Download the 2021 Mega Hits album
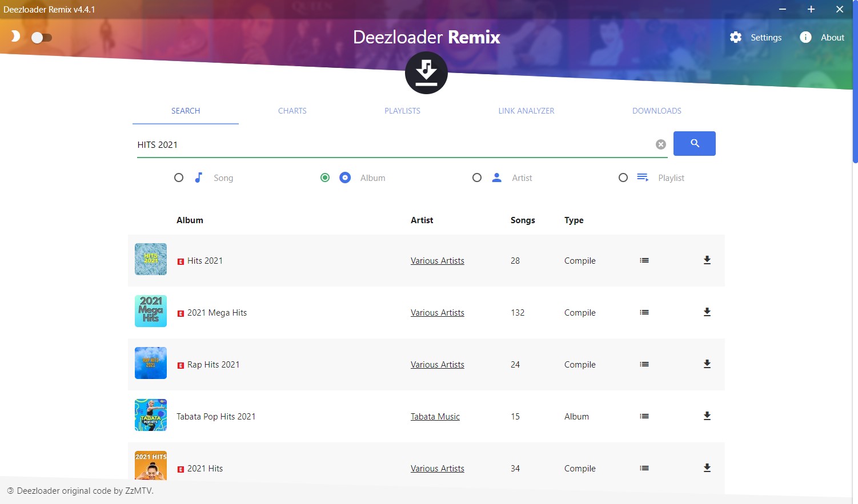This screenshot has width=858, height=504. click(707, 312)
